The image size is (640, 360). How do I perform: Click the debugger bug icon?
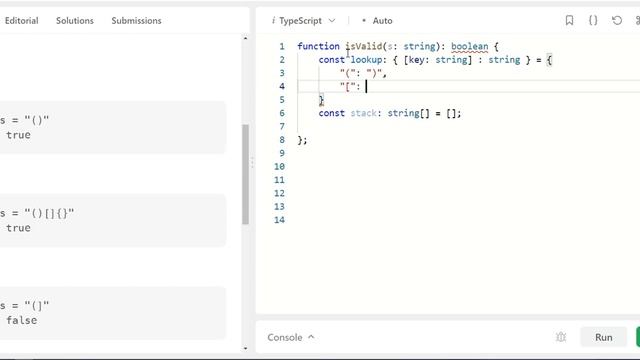(x=561, y=337)
